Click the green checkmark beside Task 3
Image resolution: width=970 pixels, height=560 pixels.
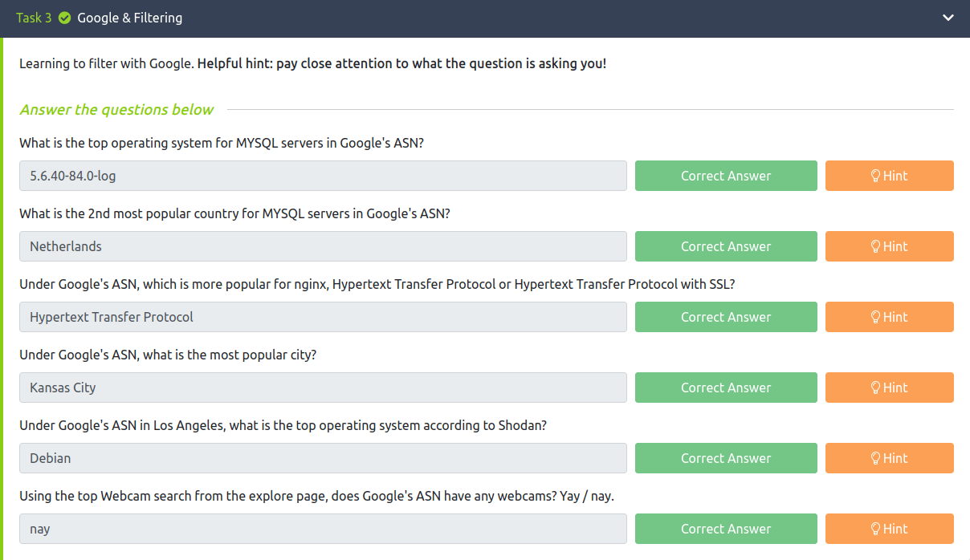tap(63, 17)
